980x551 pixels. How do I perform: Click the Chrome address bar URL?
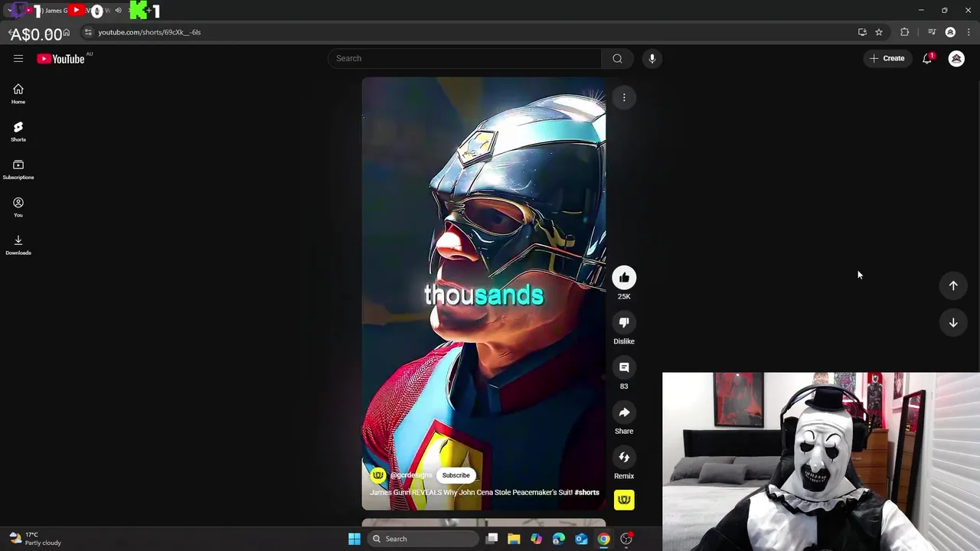tap(149, 32)
